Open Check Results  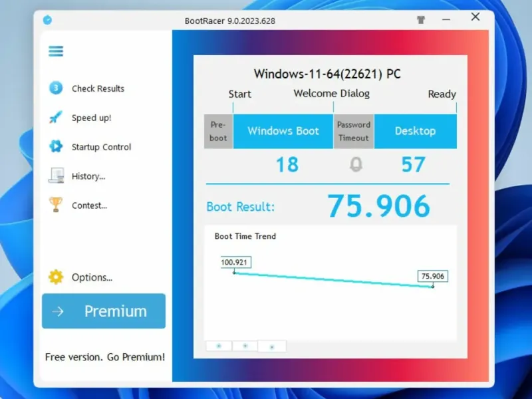(x=98, y=88)
